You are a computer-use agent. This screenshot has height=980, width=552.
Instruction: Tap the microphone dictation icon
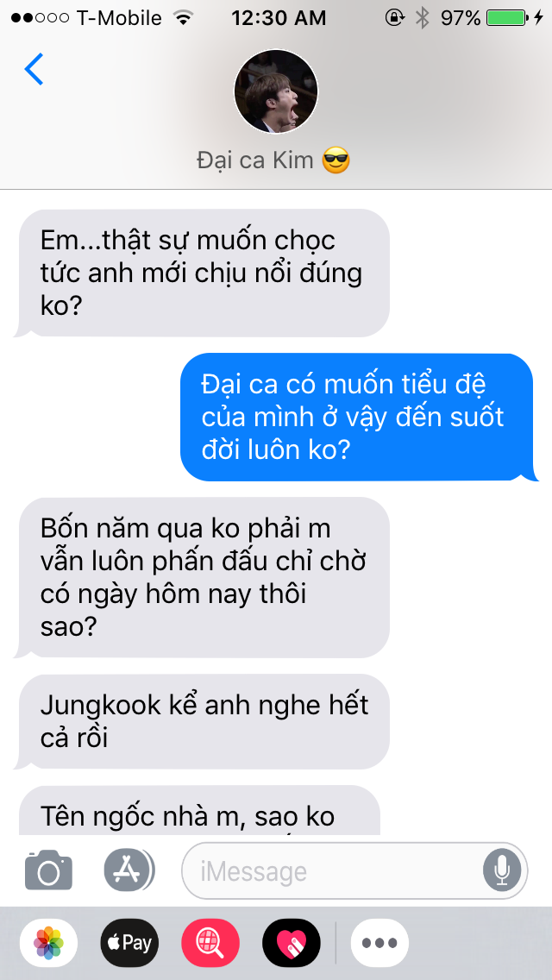[501, 870]
